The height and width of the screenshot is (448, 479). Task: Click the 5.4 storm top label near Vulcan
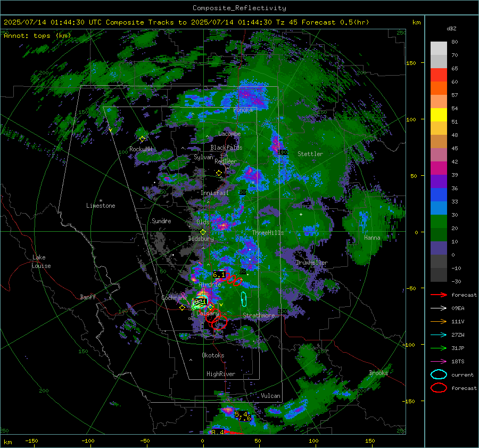coord(241,414)
